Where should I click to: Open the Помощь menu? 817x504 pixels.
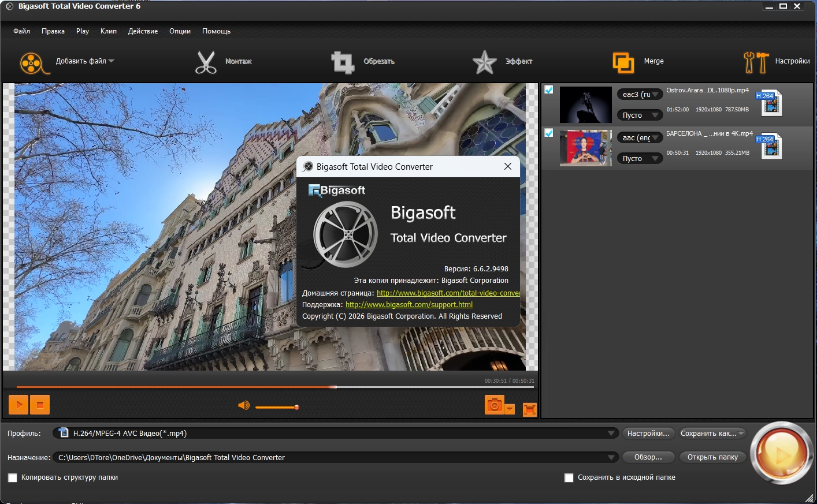(x=216, y=31)
